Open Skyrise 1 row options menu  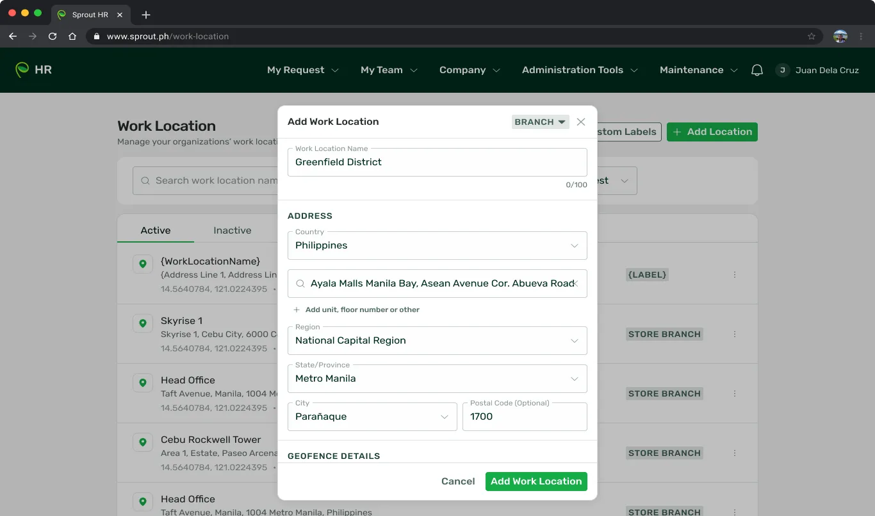pos(734,334)
